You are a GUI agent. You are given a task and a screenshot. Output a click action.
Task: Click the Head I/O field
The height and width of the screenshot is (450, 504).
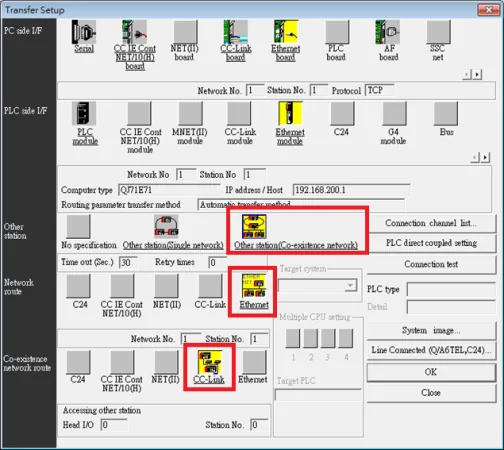pos(114,425)
